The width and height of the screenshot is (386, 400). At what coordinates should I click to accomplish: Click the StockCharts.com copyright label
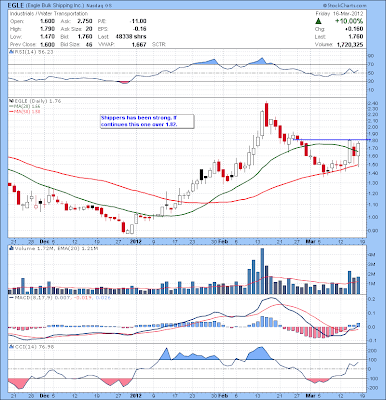pos(344,6)
